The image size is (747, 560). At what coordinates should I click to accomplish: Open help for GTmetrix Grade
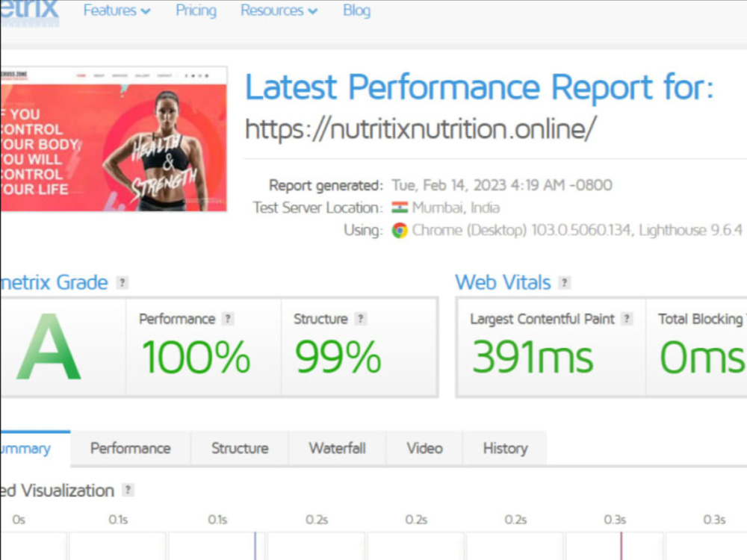(x=123, y=282)
